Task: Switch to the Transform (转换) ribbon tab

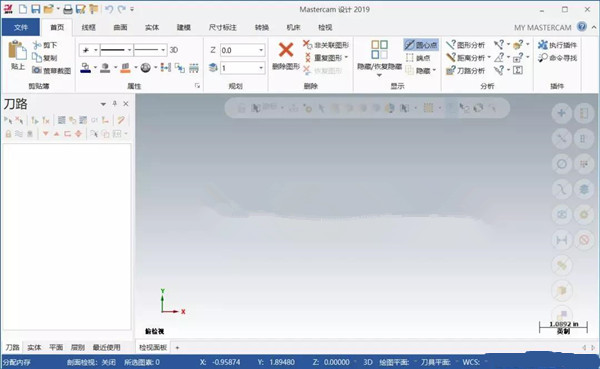Action: 261,27
